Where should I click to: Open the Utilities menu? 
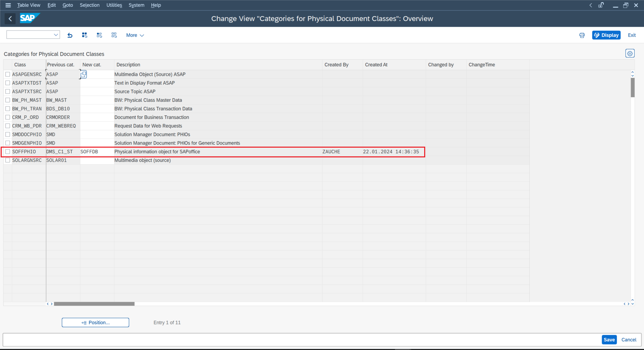pos(114,5)
